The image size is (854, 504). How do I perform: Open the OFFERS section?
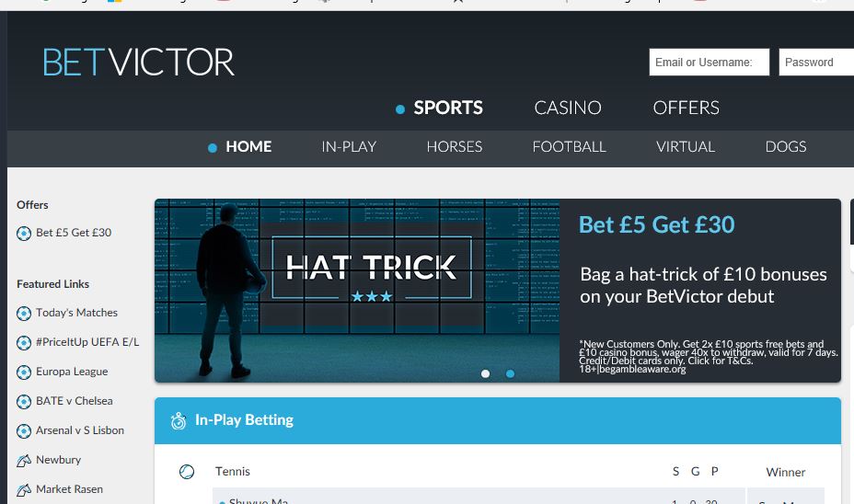click(687, 108)
